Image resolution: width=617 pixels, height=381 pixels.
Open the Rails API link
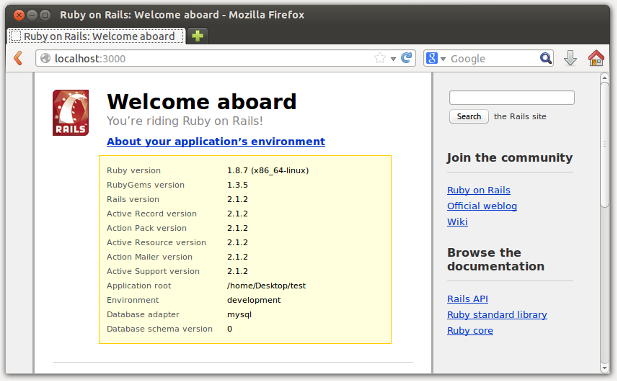pos(467,299)
